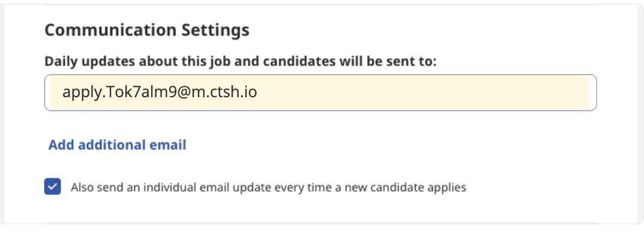Toggle the blue checked box beside 'Also send'

[53, 187]
